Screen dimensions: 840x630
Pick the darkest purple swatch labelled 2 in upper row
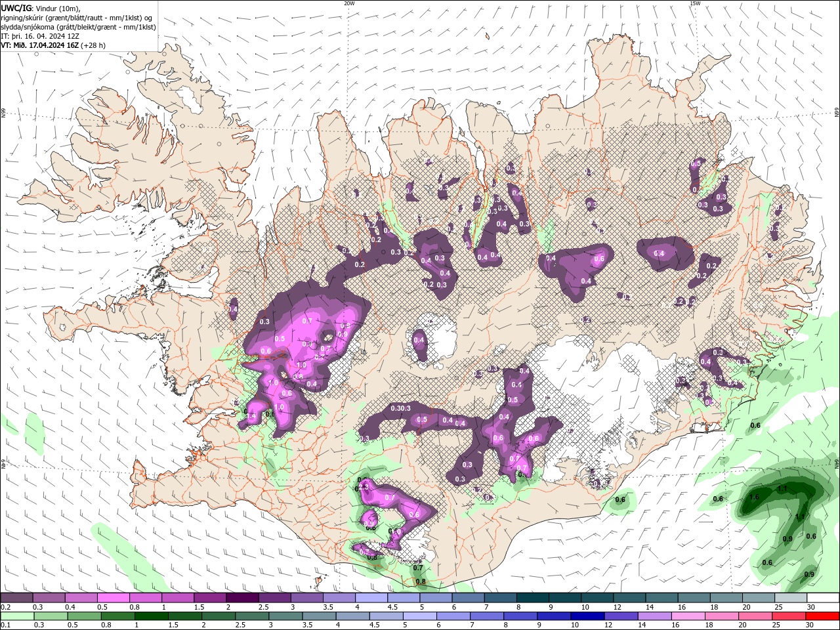(x=242, y=598)
